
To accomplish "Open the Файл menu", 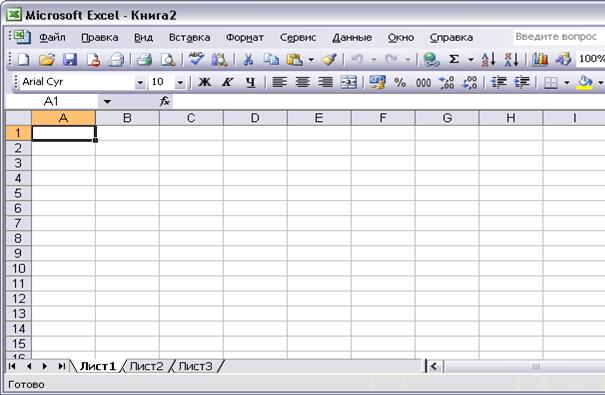I will (52, 37).
